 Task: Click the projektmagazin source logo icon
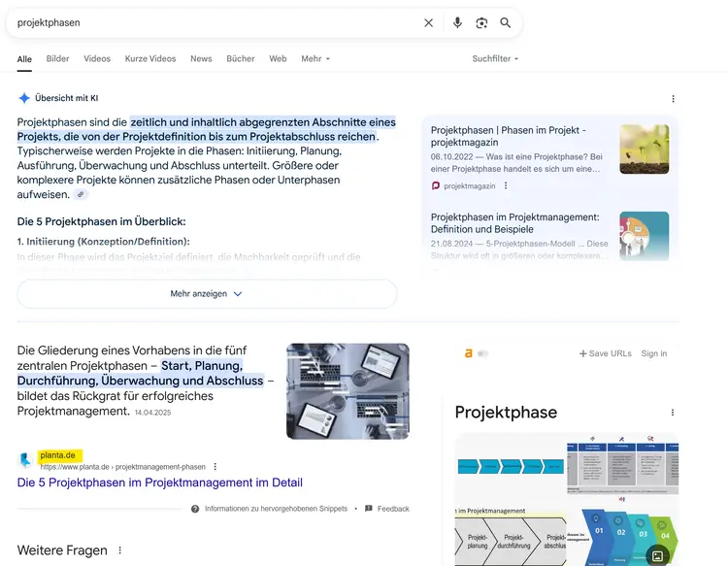tap(436, 185)
